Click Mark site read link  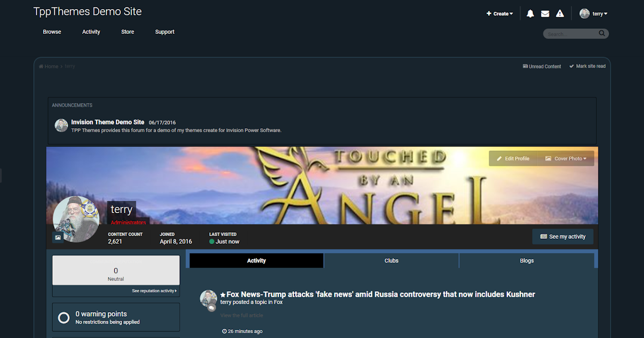588,67
